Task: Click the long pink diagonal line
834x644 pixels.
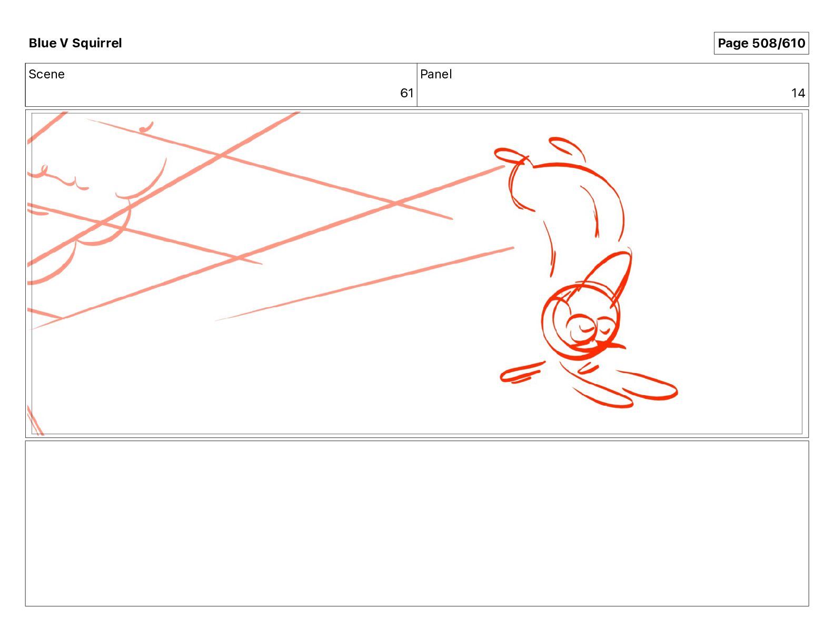Action: 269,247
